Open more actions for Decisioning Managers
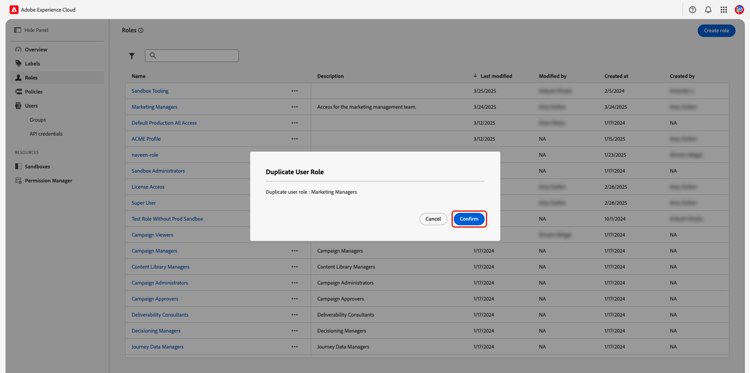 click(295, 331)
